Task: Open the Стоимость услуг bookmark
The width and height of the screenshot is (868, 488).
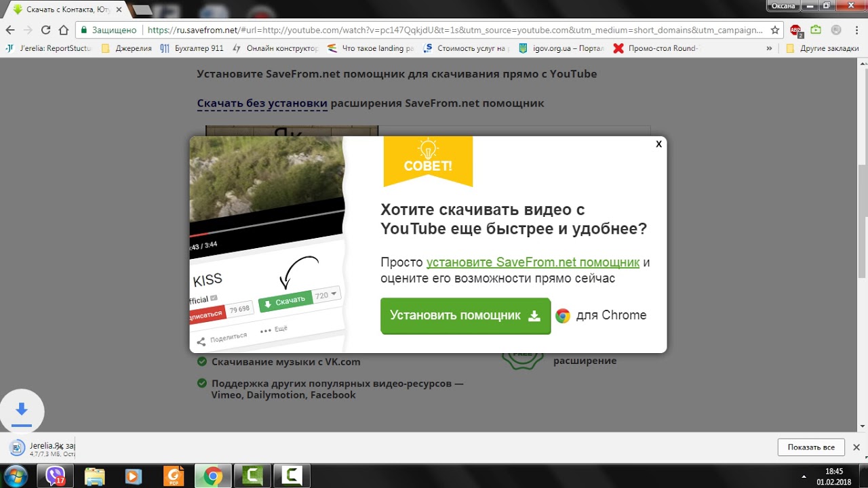Action: [x=465, y=48]
